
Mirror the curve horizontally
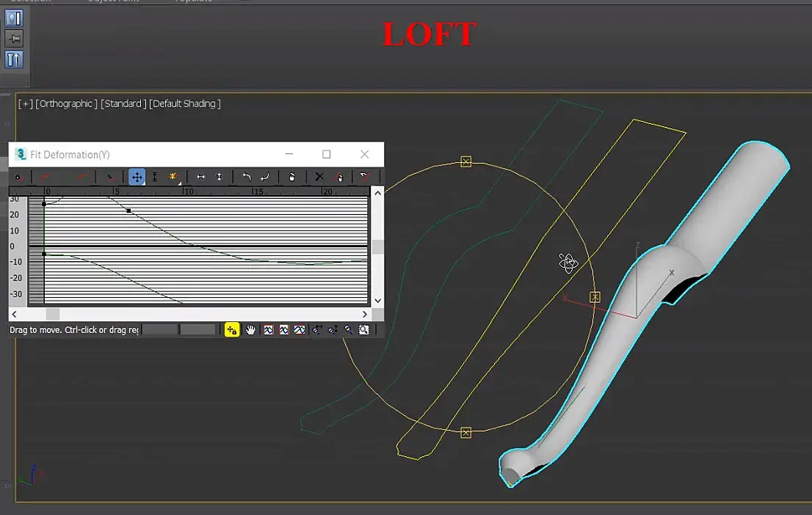[x=200, y=177]
